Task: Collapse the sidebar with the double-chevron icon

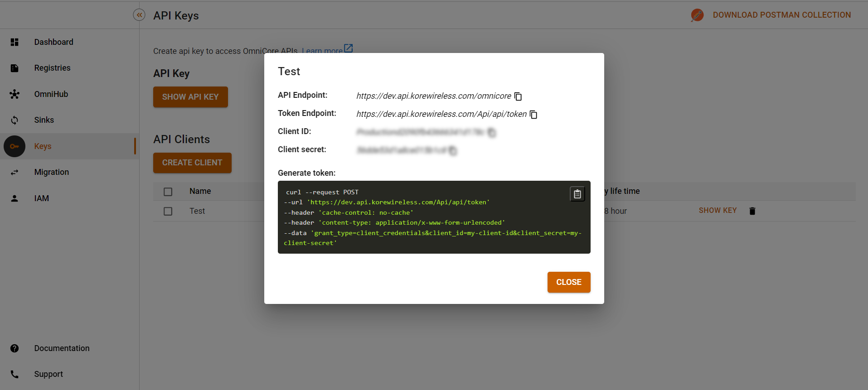Action: (x=139, y=15)
